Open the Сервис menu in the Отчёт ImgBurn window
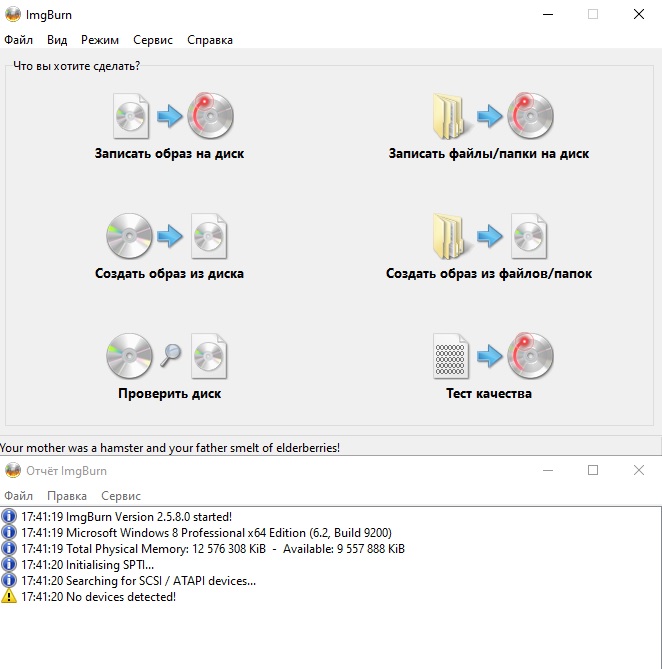Screen dimensions: 662x669 point(121,496)
